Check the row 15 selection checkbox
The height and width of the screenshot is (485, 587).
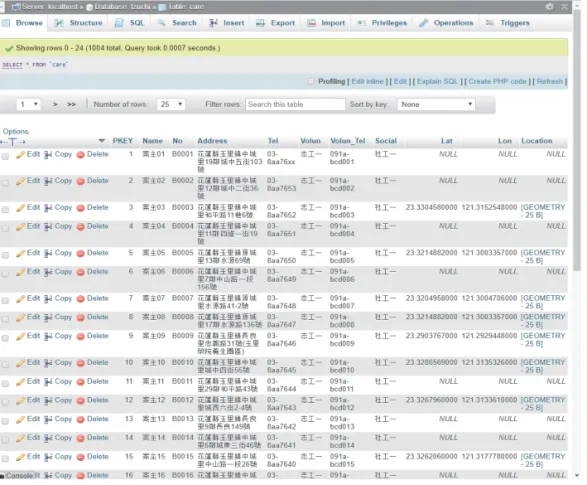point(5,459)
